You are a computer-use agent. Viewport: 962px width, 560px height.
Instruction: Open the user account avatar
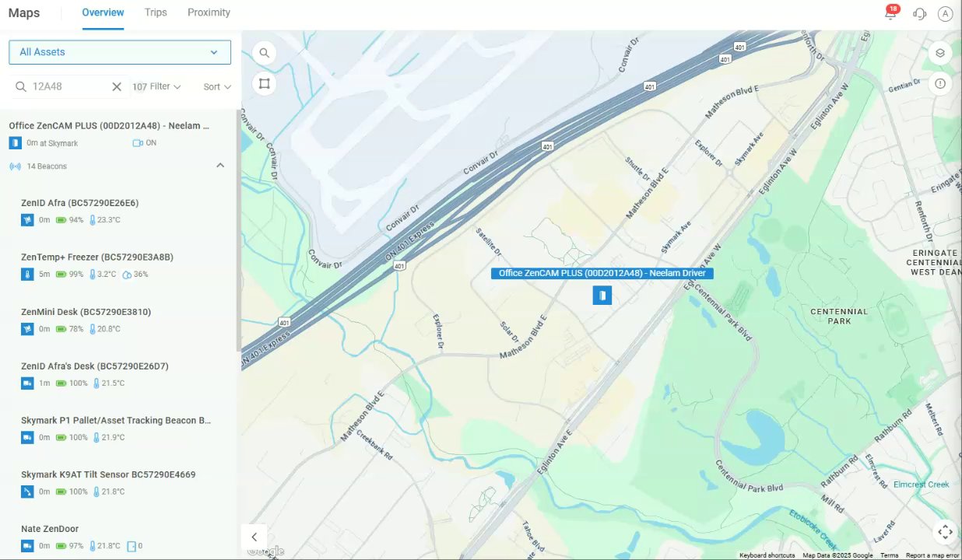pyautogui.click(x=945, y=13)
